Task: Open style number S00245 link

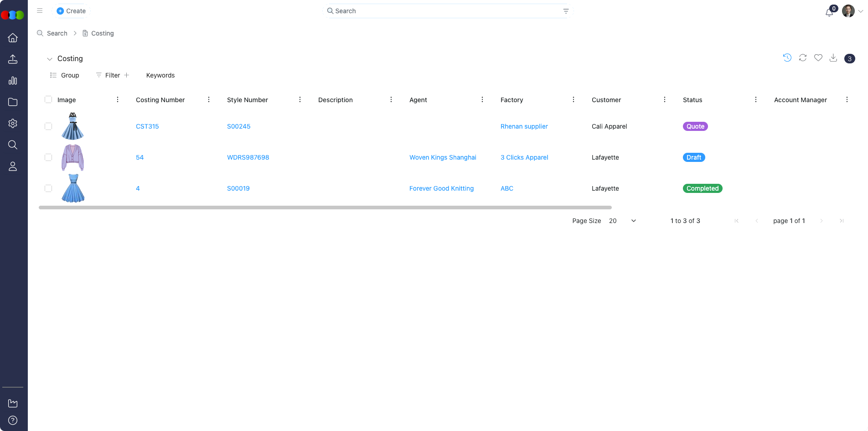Action: [x=238, y=126]
